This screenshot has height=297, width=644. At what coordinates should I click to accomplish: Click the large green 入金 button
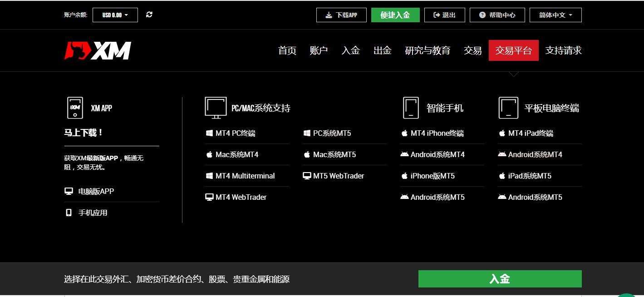click(500, 279)
